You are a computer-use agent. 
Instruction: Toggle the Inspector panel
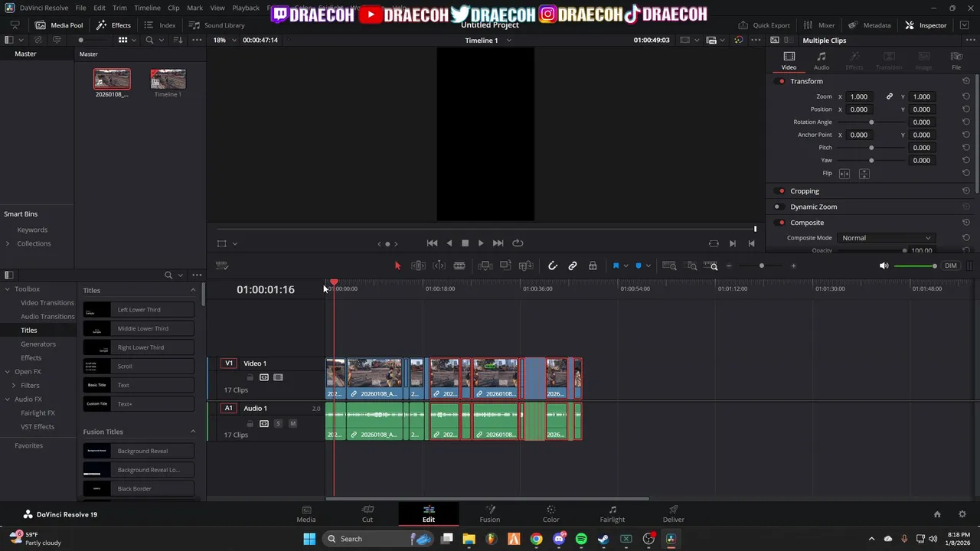(926, 25)
